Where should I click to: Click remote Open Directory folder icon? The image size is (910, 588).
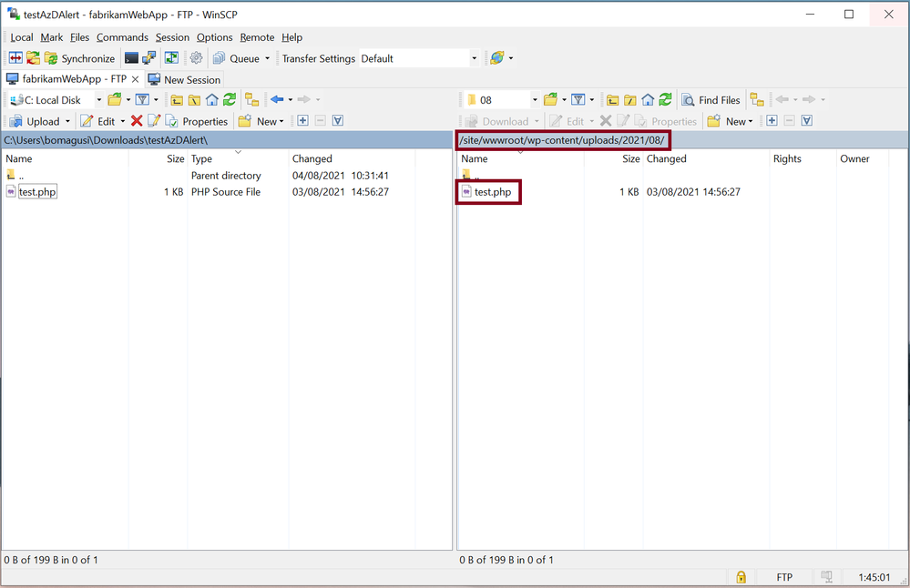pos(550,100)
